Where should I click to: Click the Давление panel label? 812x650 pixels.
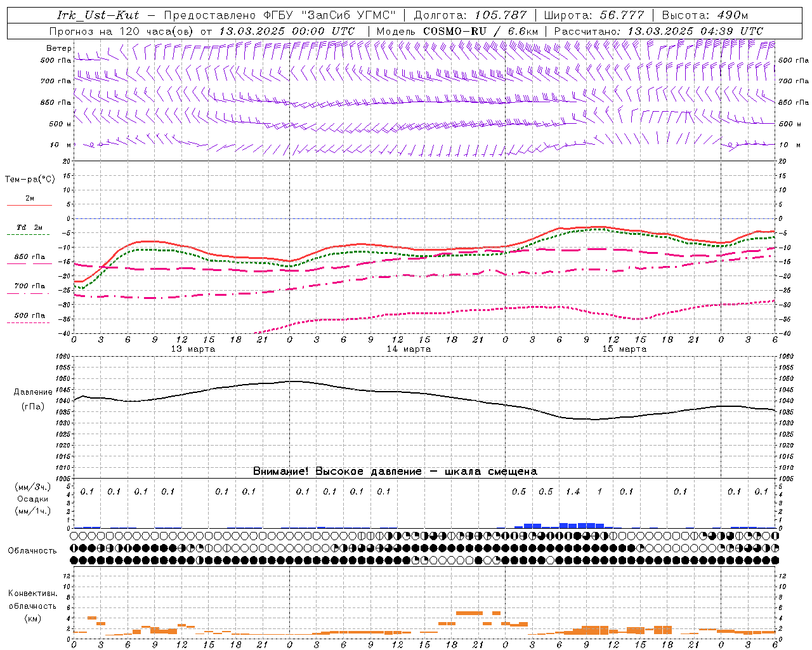click(33, 392)
